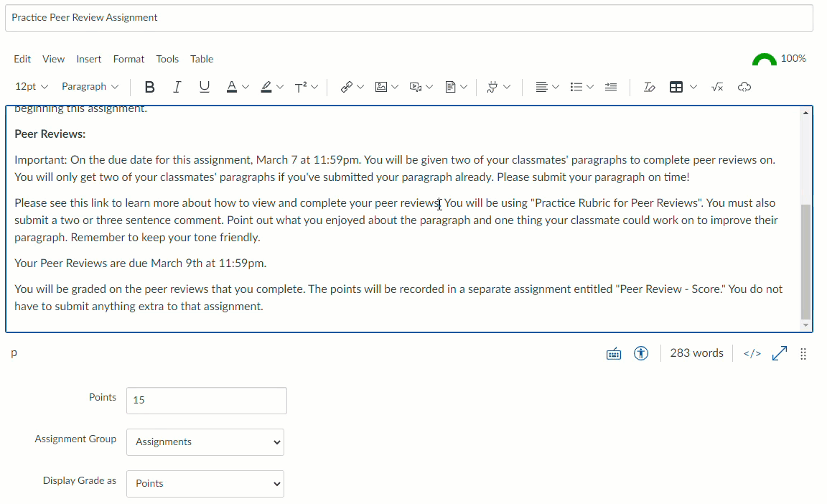
Task: Switch to HTML editor view
Action: (x=752, y=354)
